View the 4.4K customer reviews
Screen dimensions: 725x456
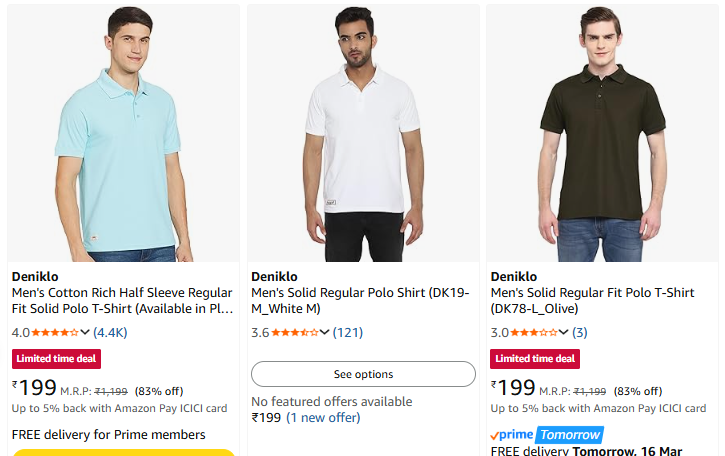[x=111, y=333]
